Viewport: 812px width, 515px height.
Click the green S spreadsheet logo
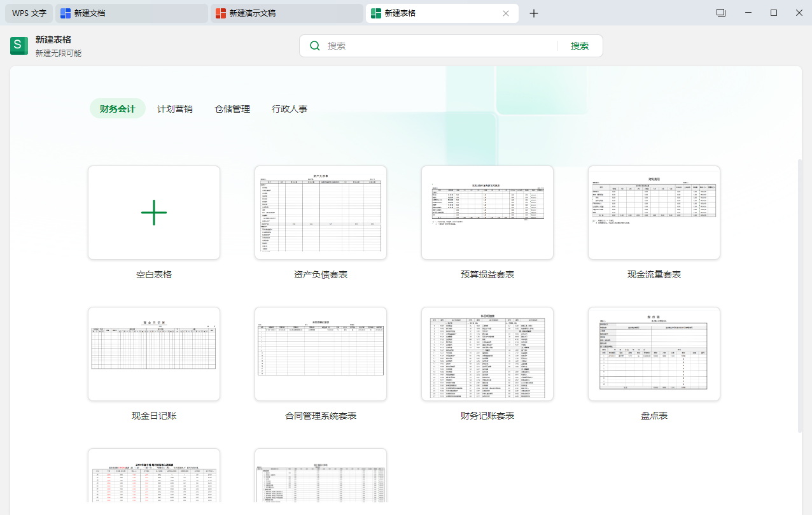[x=19, y=46]
